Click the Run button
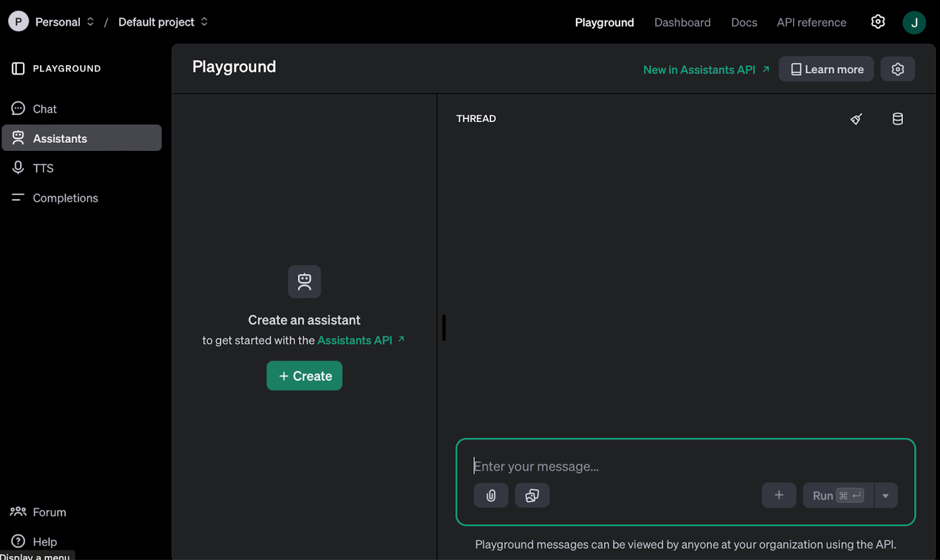 [x=838, y=495]
